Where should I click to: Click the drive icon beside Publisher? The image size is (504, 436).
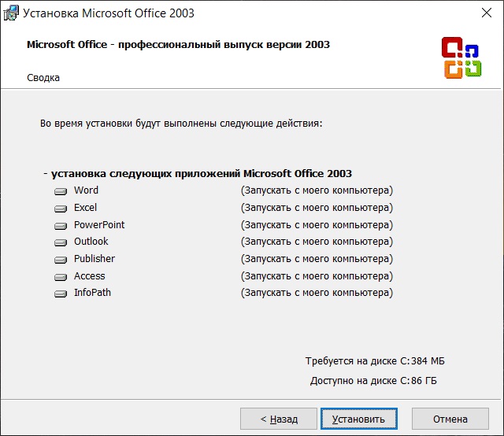click(x=61, y=260)
